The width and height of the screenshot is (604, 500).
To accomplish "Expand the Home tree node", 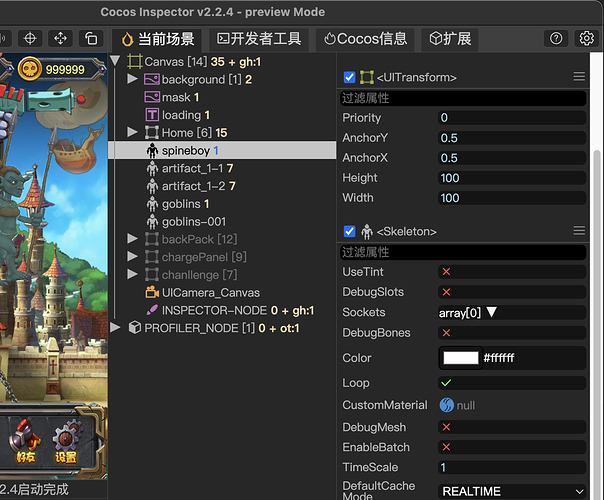I will [132, 132].
